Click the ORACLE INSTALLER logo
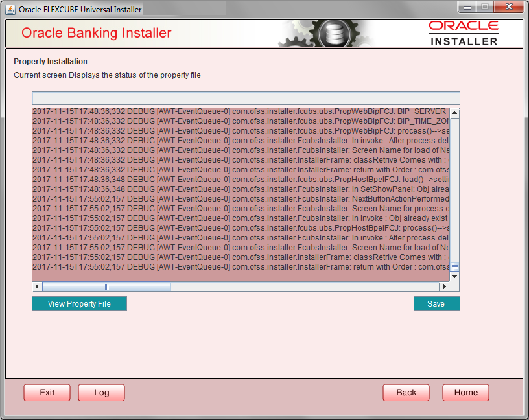The height and width of the screenshot is (420, 529). coord(463,31)
